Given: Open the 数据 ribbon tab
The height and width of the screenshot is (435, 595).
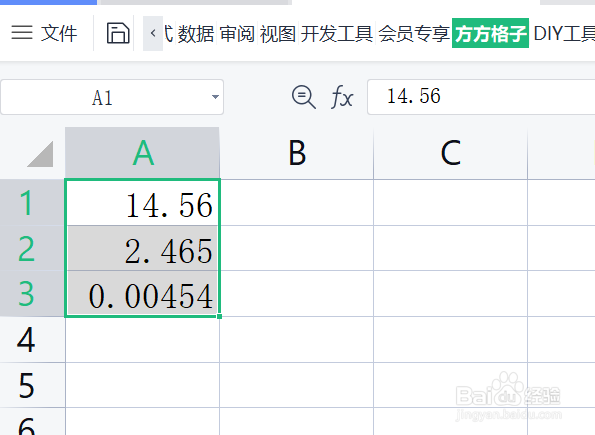Looking at the screenshot, I should (x=196, y=34).
